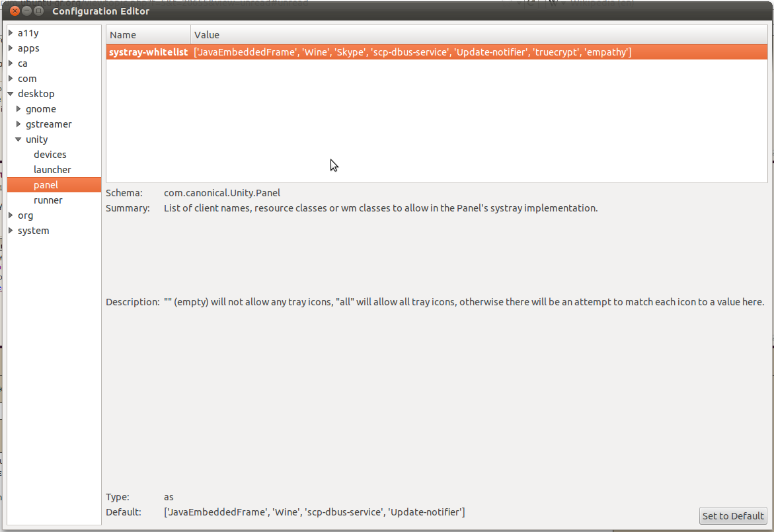The image size is (774, 532).
Task: Expand the com tree node arrow
Action: tap(11, 79)
